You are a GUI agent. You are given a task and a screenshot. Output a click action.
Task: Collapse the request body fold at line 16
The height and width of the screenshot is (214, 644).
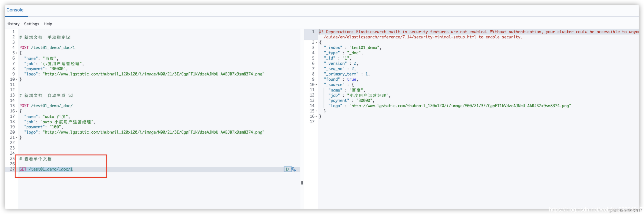(16, 111)
